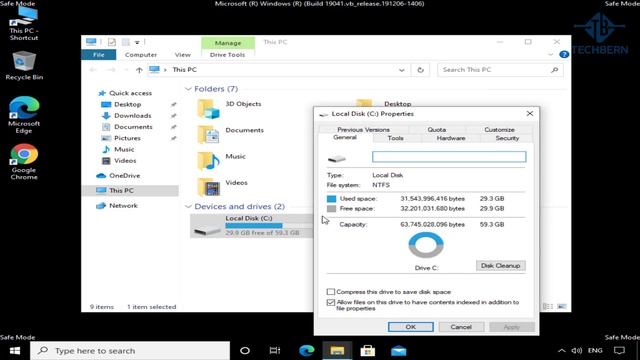Viewport: 640px width, 360px height.
Task: Switch to Hardware tab in Properties
Action: (x=451, y=138)
